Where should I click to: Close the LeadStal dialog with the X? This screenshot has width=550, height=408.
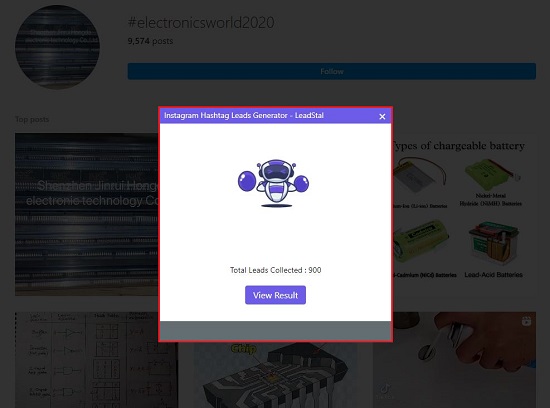[x=382, y=116]
